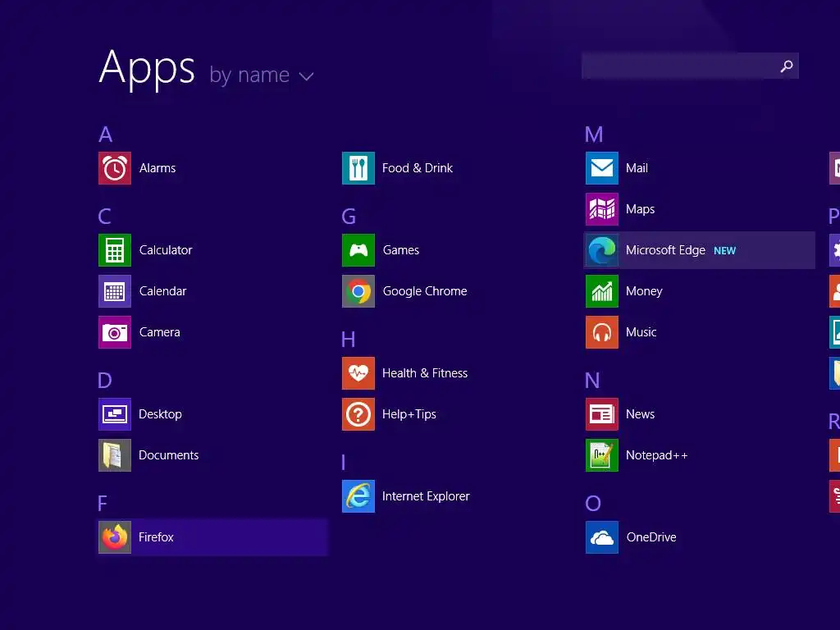840x630 pixels.
Task: Click the "Documents" text label
Action: [x=169, y=455]
